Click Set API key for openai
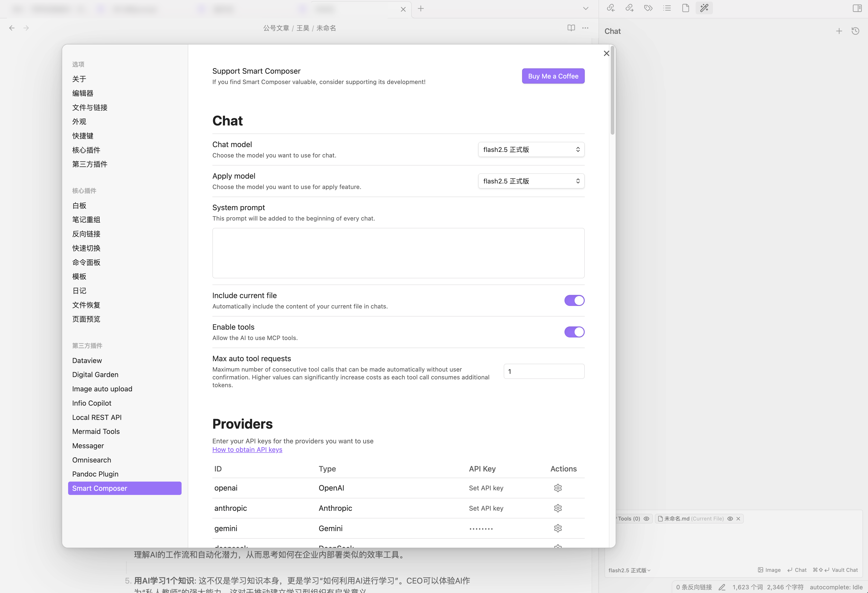868x593 pixels. pyautogui.click(x=486, y=488)
